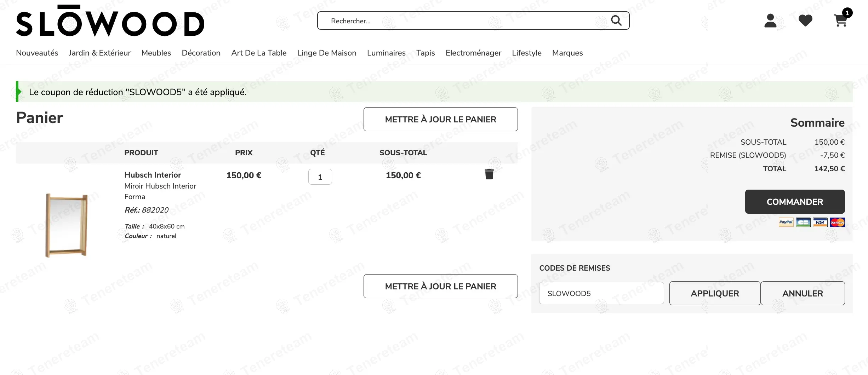Click the PRODUIT column header

[x=141, y=153]
